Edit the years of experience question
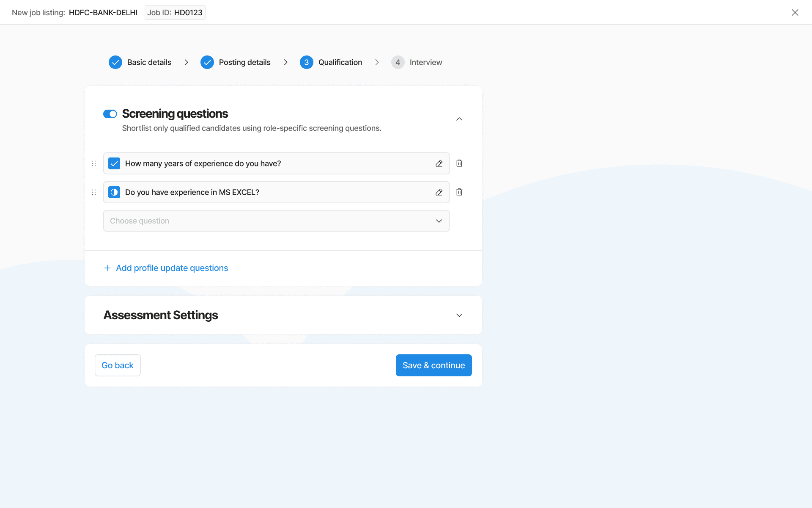This screenshot has width=812, height=508. click(439, 163)
